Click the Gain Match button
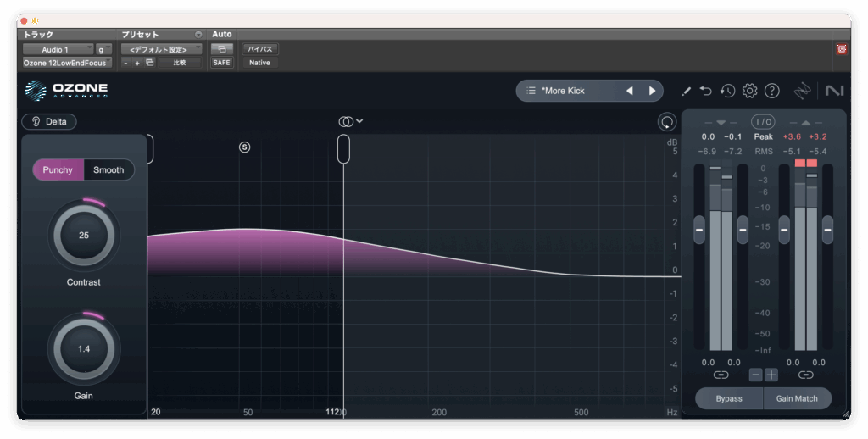868x439 pixels. 797,398
